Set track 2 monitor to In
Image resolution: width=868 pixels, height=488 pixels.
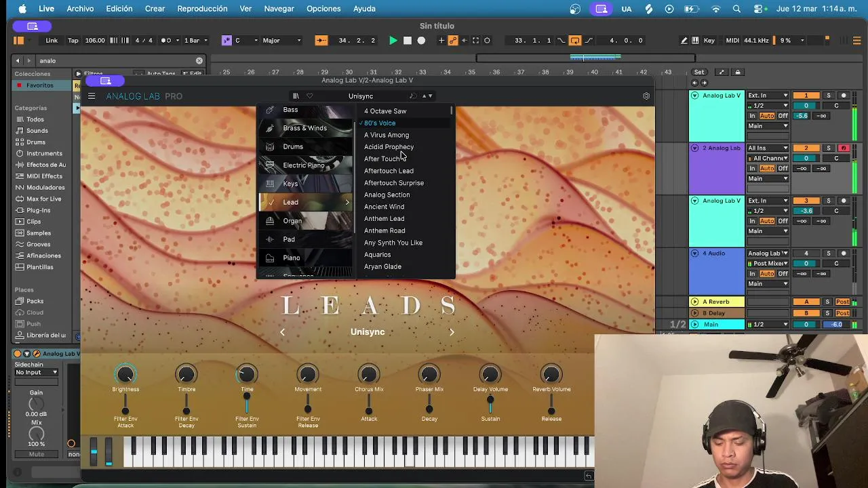click(752, 168)
